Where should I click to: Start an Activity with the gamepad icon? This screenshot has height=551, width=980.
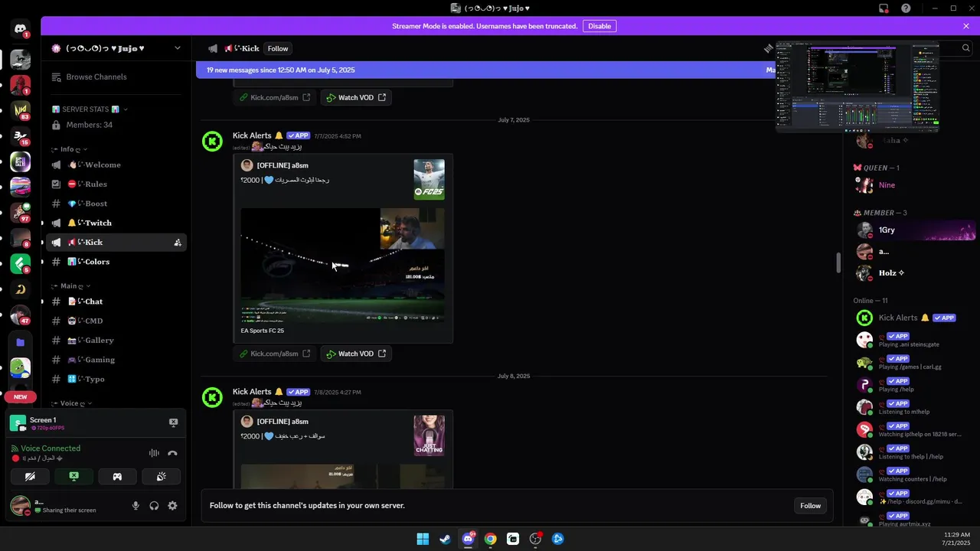pos(117,476)
